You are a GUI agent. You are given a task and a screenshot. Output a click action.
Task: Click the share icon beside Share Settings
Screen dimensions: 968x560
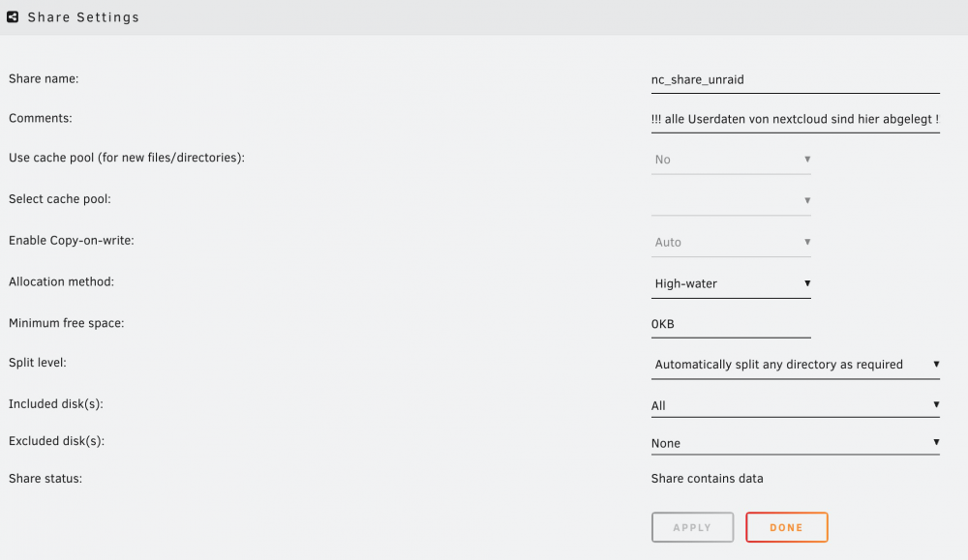tap(13, 17)
